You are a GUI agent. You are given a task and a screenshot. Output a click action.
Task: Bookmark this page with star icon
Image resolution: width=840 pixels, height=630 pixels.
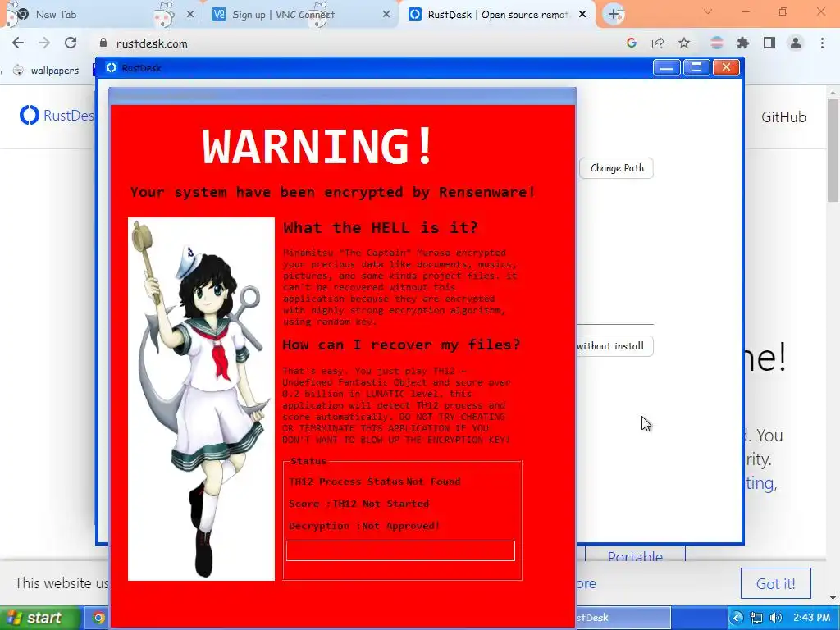coord(684,43)
